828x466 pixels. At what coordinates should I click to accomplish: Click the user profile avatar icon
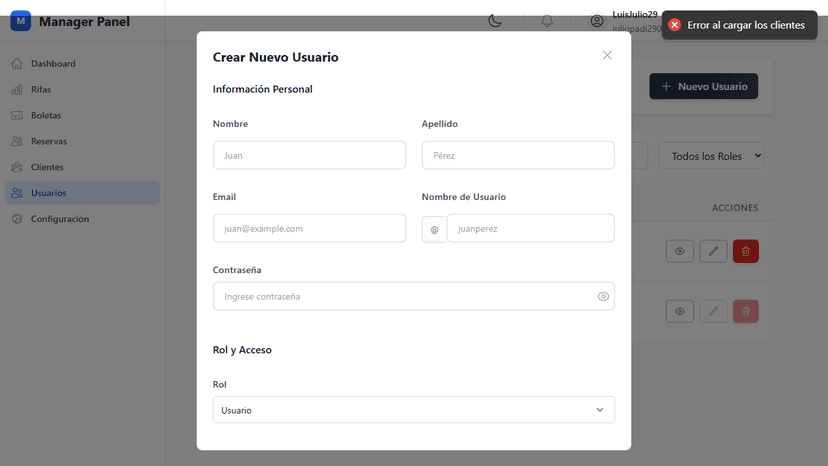pos(597,21)
